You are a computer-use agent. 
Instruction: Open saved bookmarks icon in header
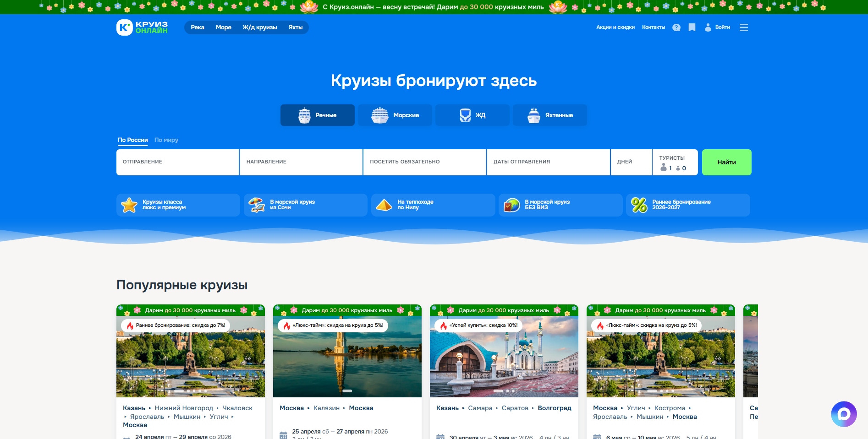[692, 27]
